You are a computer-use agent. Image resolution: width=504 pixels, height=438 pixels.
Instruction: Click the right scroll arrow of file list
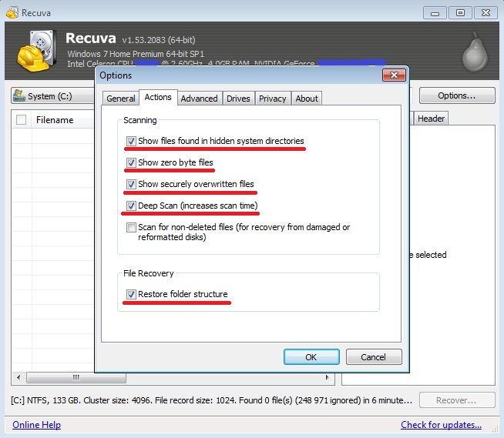click(328, 377)
